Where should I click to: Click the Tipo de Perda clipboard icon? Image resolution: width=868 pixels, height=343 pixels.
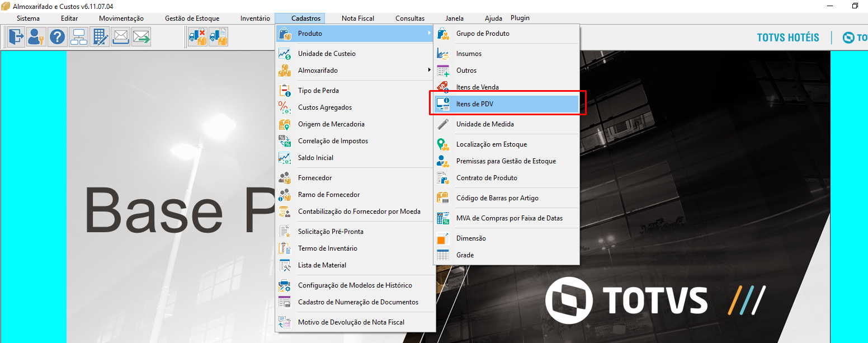click(x=285, y=91)
